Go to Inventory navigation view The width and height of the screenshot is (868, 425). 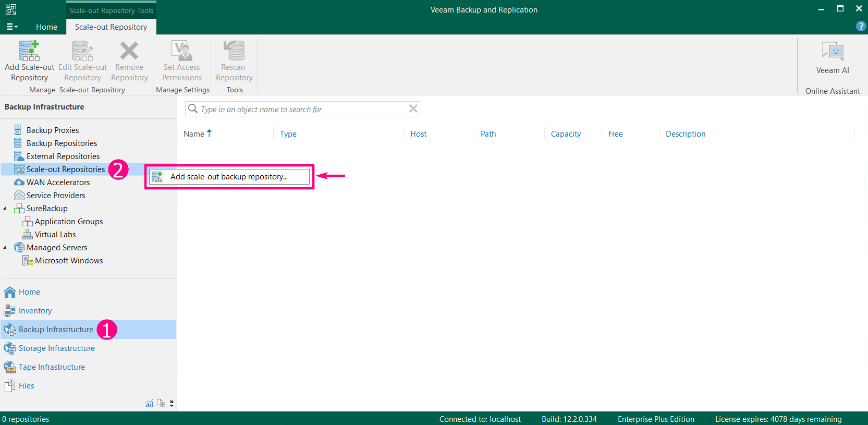(35, 310)
